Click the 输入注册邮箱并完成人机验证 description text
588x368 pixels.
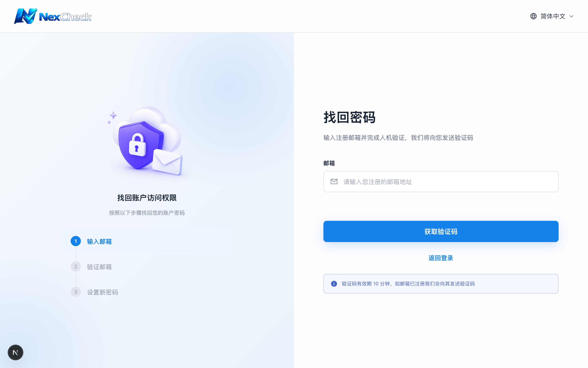click(398, 138)
